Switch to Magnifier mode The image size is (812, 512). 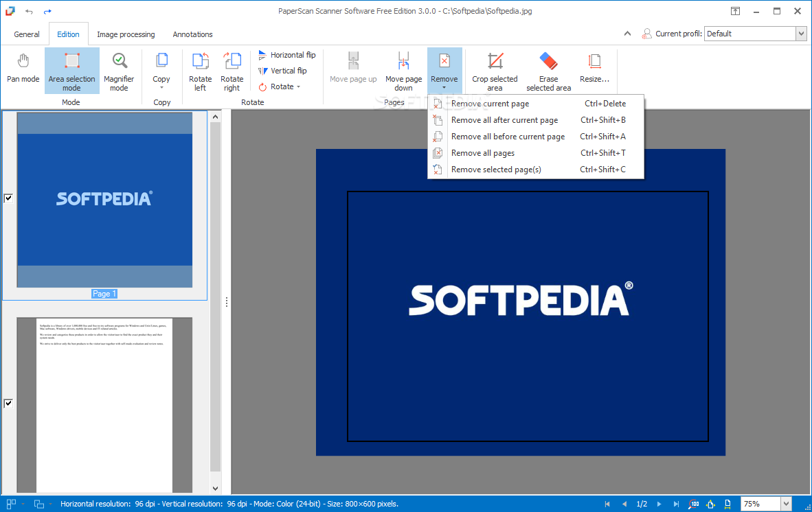click(x=119, y=71)
